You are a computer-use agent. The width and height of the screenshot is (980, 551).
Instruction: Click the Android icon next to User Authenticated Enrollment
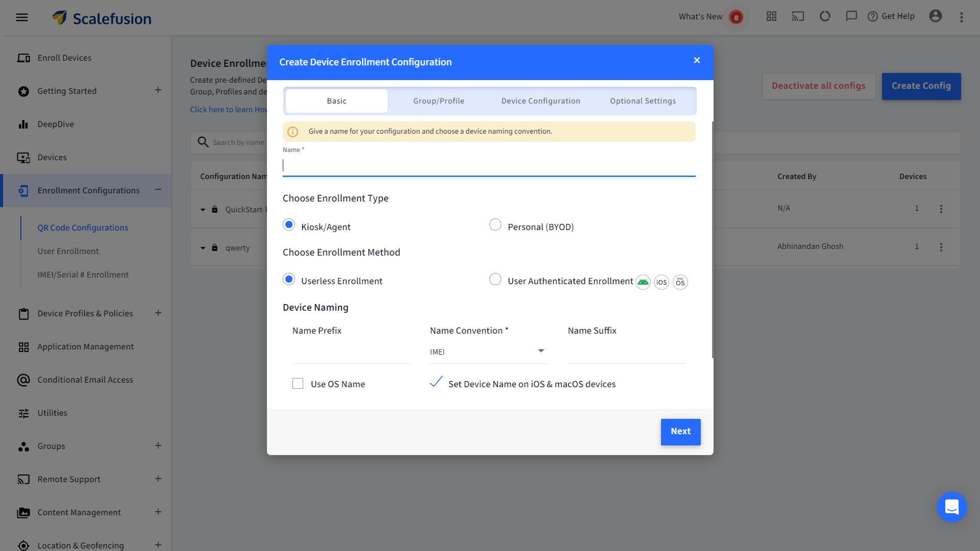(x=643, y=282)
